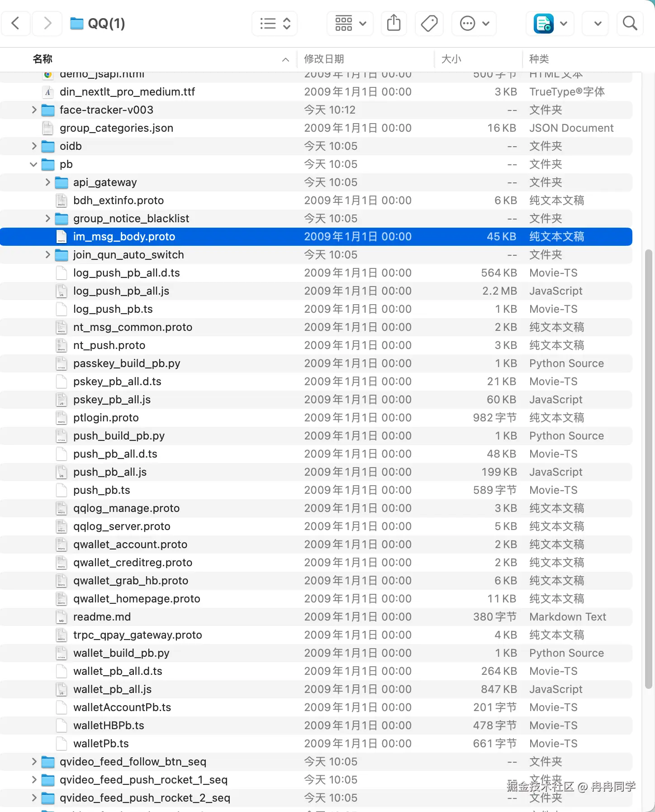Select the file push_build_pb.py
655x812 pixels.
[x=316, y=436]
